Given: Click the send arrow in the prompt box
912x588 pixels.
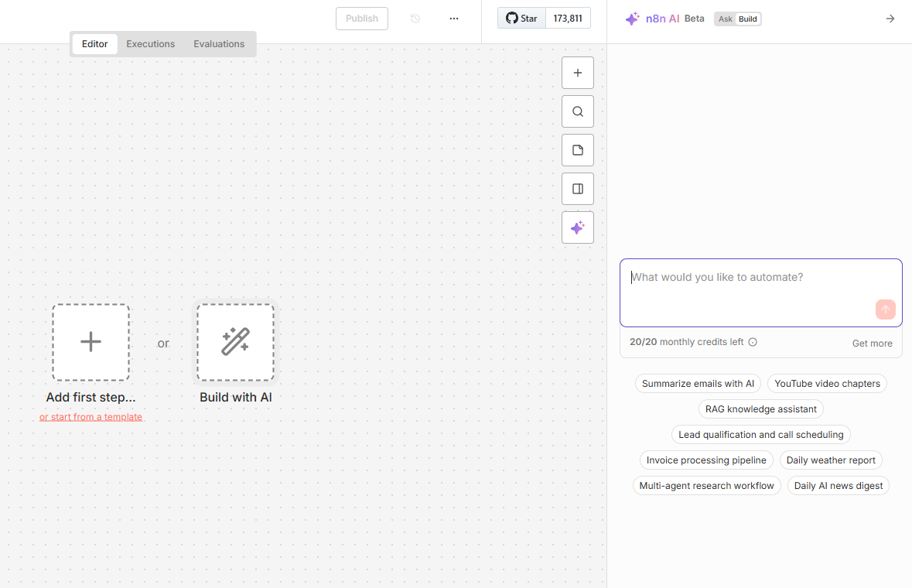Looking at the screenshot, I should [x=885, y=309].
